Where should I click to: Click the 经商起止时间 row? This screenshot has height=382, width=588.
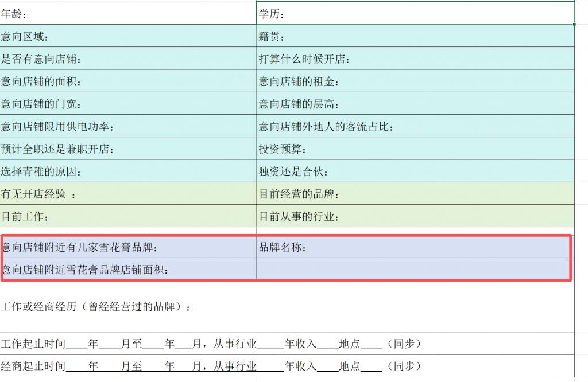click(x=287, y=366)
